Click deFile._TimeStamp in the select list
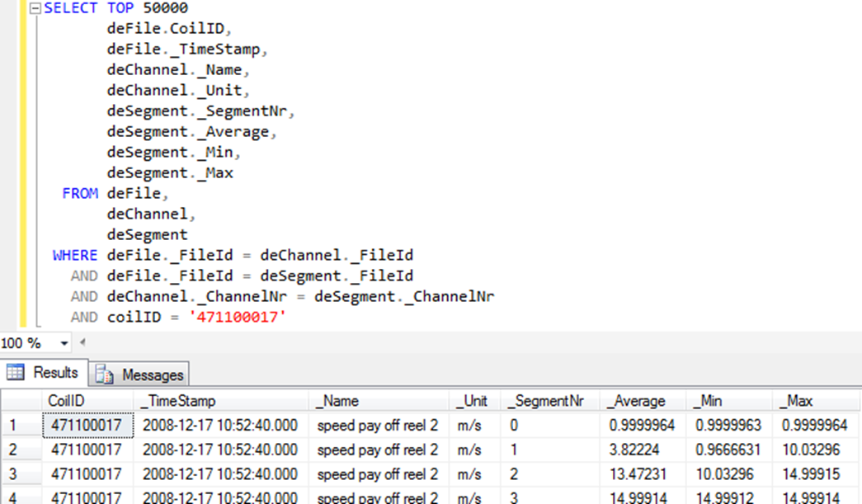The width and height of the screenshot is (862, 504). click(x=184, y=49)
